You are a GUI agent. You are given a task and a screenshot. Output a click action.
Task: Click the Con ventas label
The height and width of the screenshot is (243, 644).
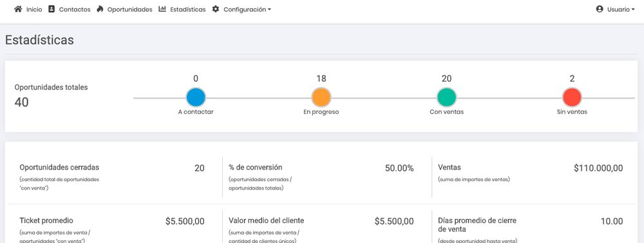coord(447,112)
